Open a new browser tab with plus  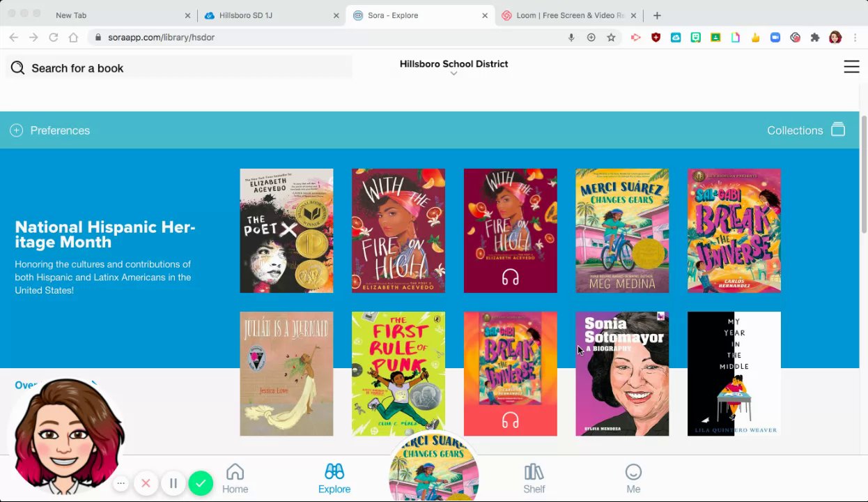coord(657,15)
